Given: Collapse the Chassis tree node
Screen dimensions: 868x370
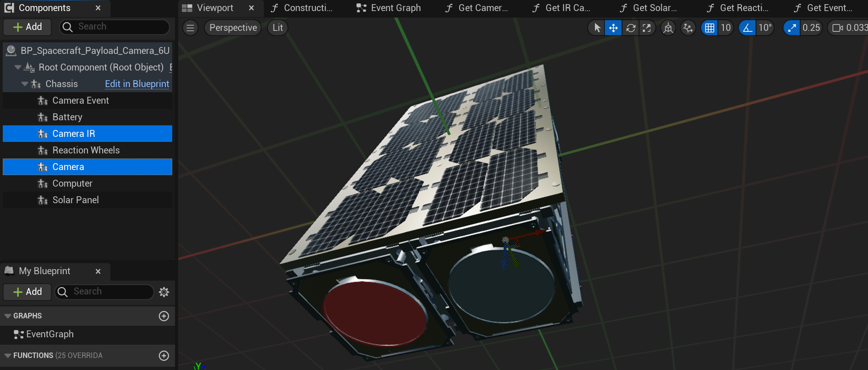Looking at the screenshot, I should [x=25, y=84].
